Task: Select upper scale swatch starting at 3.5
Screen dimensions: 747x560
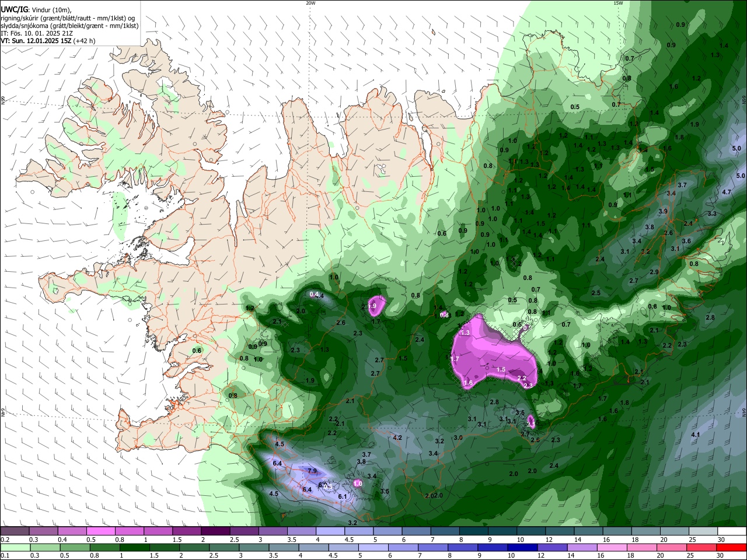Action: tap(301, 531)
